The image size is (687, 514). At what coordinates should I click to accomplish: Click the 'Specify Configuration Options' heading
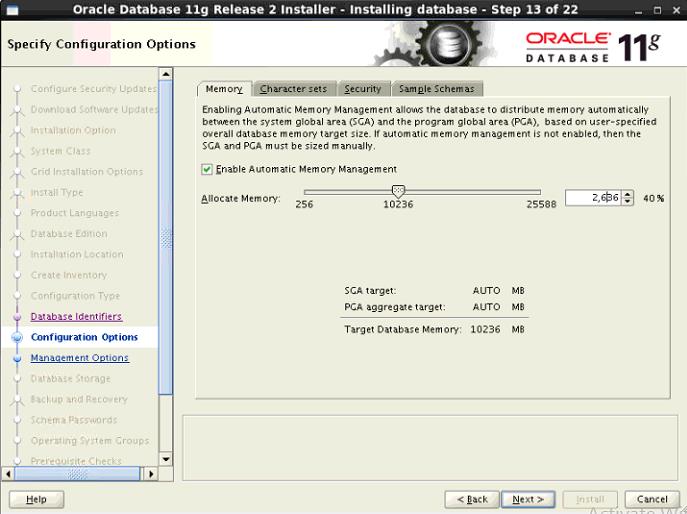tap(102, 44)
